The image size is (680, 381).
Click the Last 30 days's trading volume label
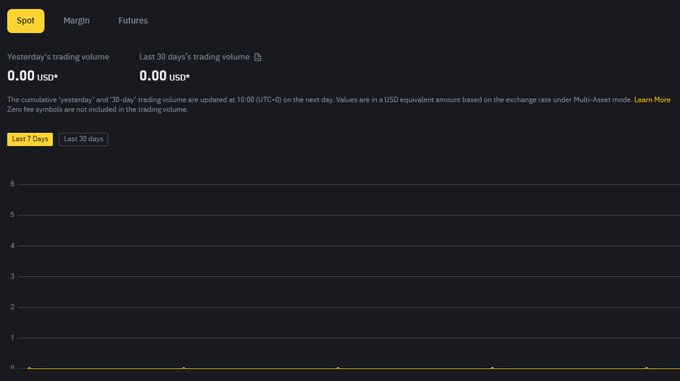194,57
